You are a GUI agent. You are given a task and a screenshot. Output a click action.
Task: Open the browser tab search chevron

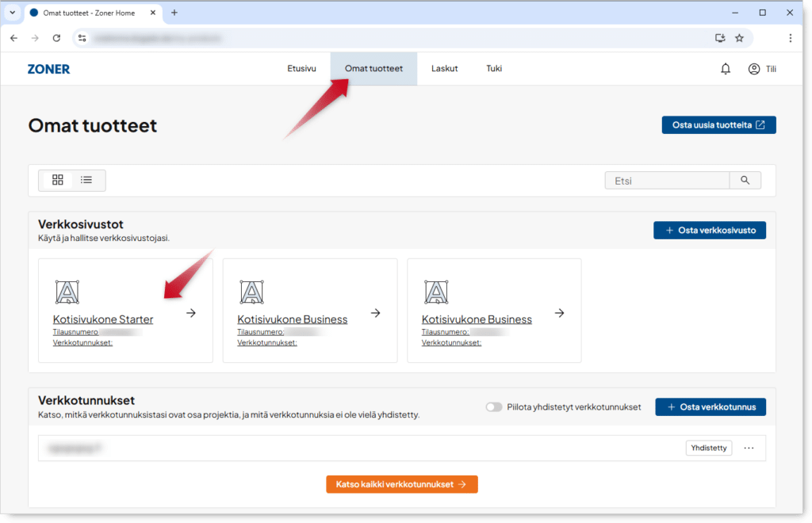12,13
